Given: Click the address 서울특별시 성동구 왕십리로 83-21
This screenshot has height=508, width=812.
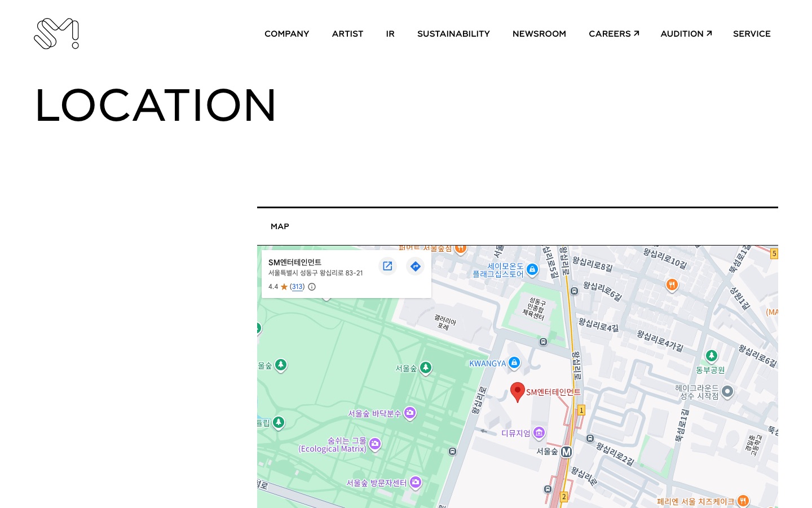Looking at the screenshot, I should click(316, 273).
